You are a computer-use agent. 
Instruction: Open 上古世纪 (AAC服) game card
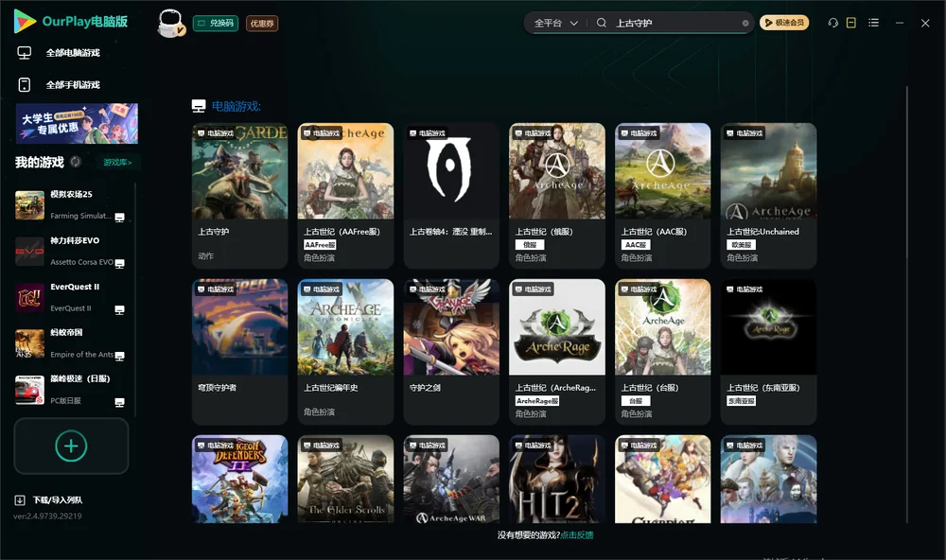[662, 196]
